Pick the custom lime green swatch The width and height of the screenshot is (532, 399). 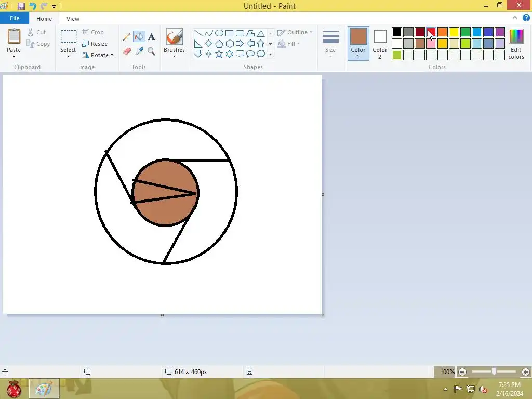pyautogui.click(x=396, y=55)
